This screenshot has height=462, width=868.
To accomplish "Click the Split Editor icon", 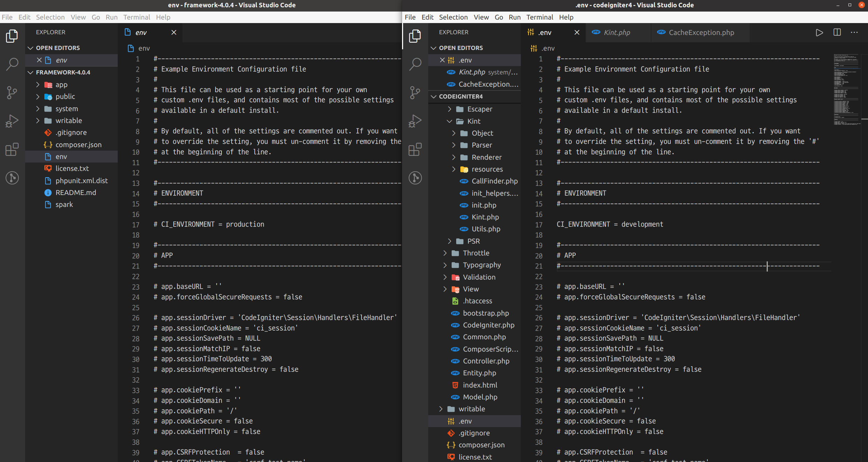I will click(x=837, y=33).
